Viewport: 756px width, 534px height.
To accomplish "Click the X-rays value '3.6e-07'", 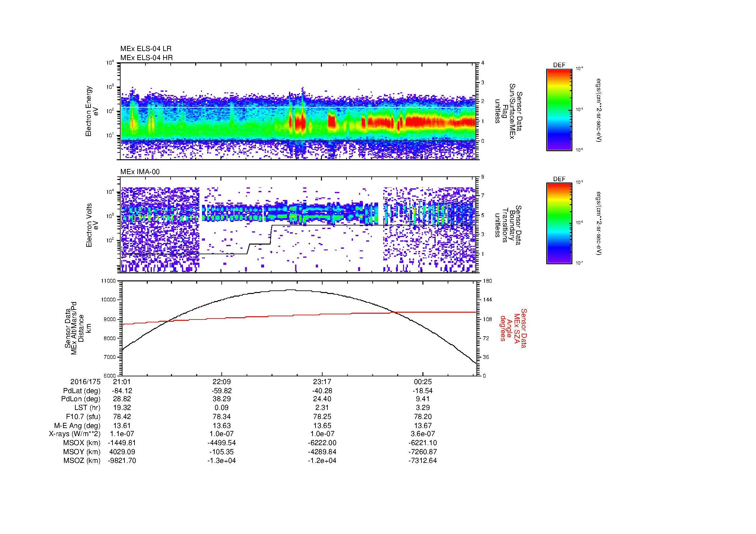I will [423, 434].
